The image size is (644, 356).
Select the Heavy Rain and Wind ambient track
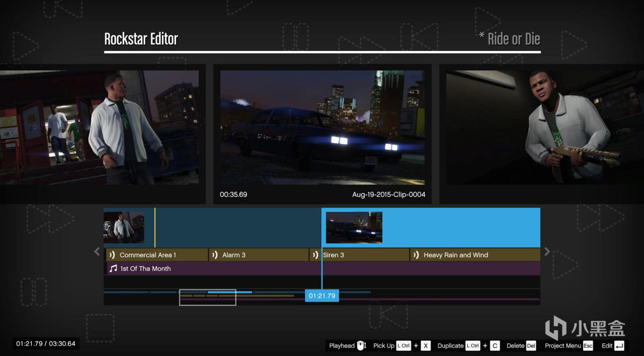(x=475, y=255)
